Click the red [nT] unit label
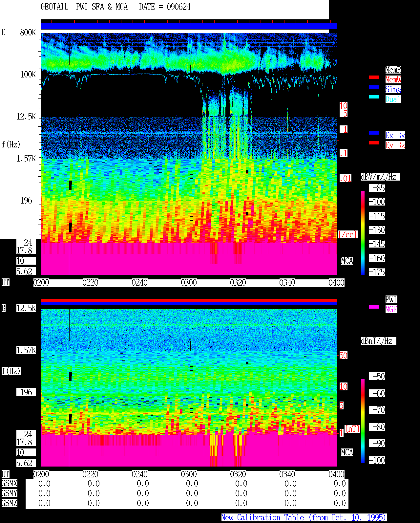The image size is (420, 523). coord(352,429)
